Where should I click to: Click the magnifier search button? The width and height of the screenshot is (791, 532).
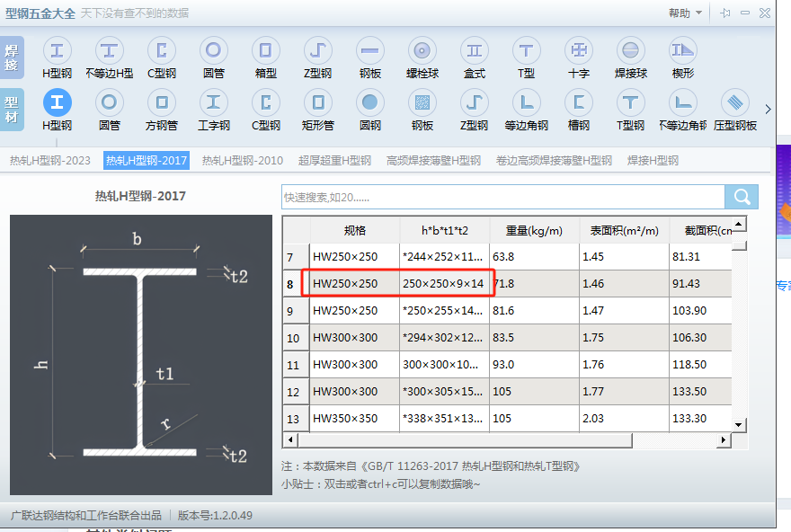click(x=742, y=197)
